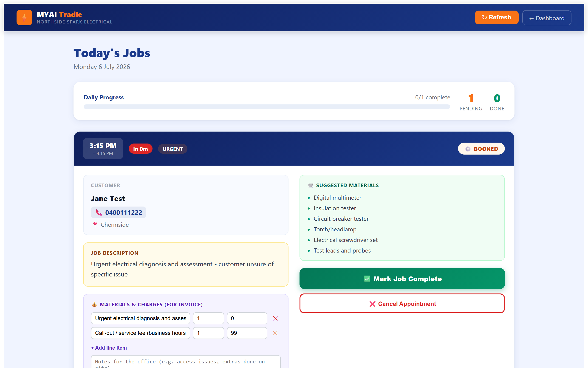The height and width of the screenshot is (368, 588).
Task: Go back to Dashboard
Action: (x=547, y=18)
